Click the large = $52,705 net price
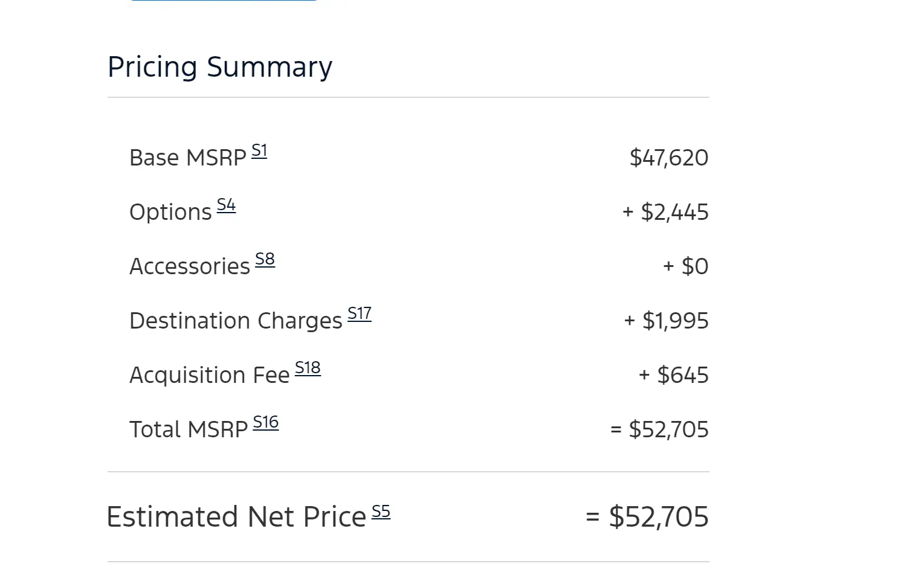This screenshot has height=578, width=924. 647,518
